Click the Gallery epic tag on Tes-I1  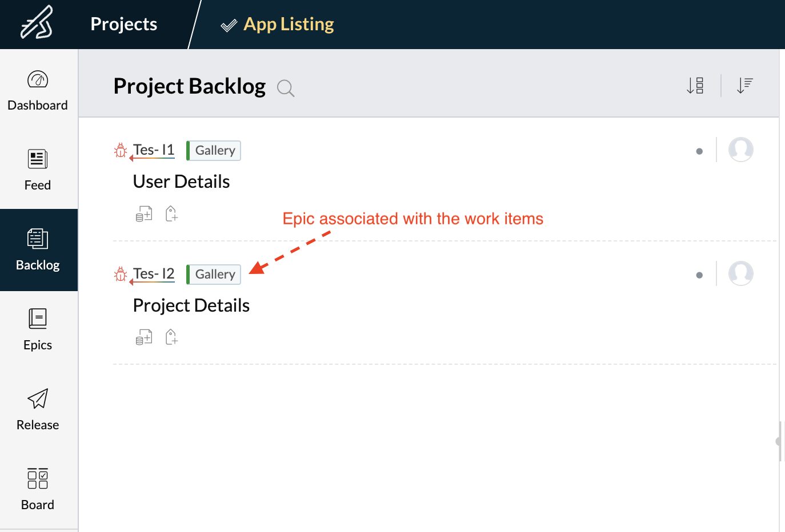(214, 151)
